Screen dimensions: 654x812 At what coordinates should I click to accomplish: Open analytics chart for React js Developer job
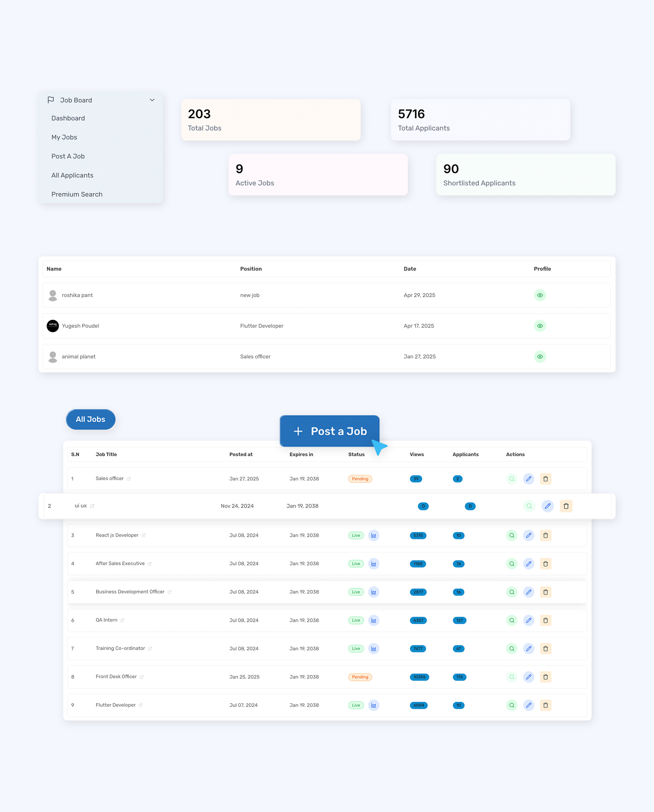point(373,535)
